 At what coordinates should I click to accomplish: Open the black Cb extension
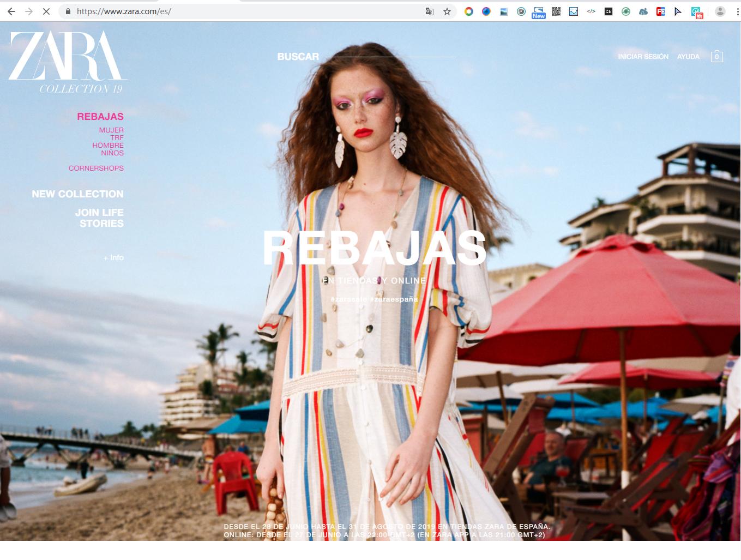609,11
